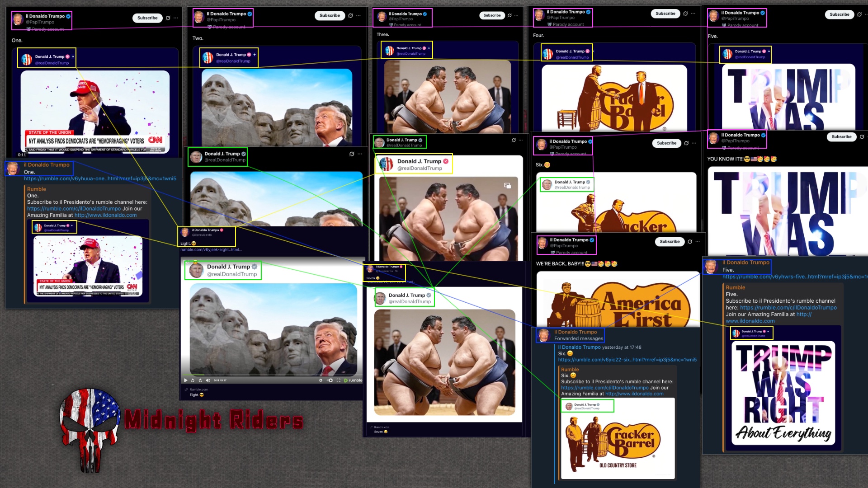Click the media icon on large sumo image
The width and height of the screenshot is (868, 488).
click(x=507, y=185)
